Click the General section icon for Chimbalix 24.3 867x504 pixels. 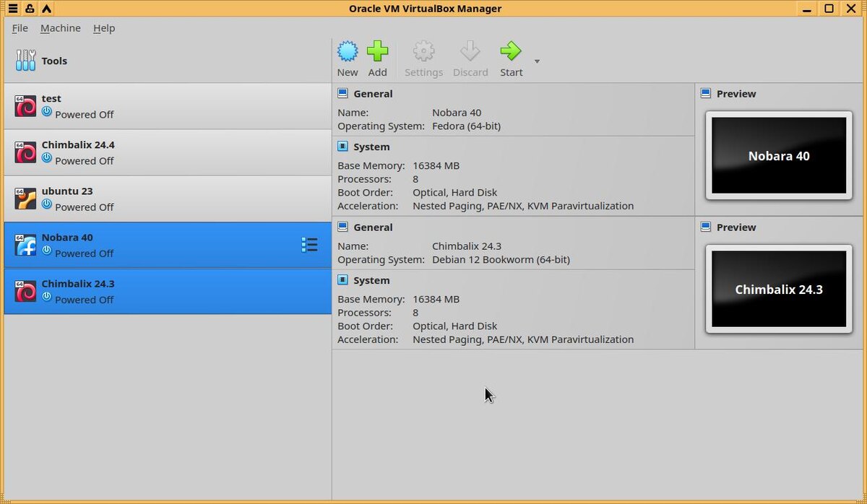343,227
